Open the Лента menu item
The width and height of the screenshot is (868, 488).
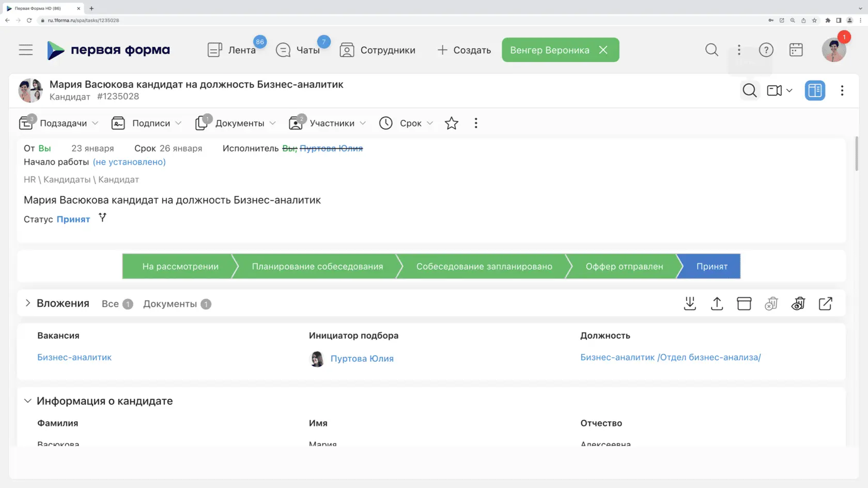(233, 50)
